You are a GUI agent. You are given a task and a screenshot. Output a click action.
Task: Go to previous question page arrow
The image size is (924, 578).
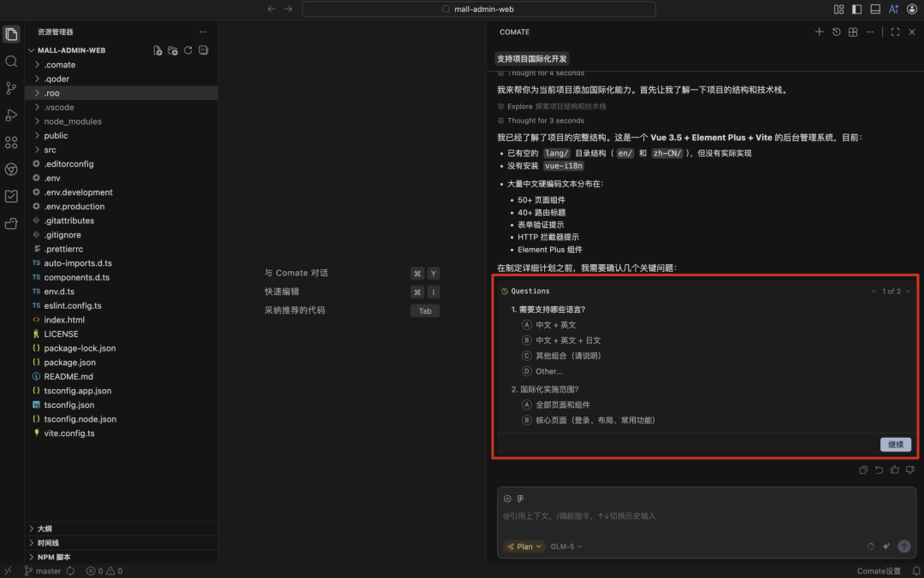coord(874,291)
